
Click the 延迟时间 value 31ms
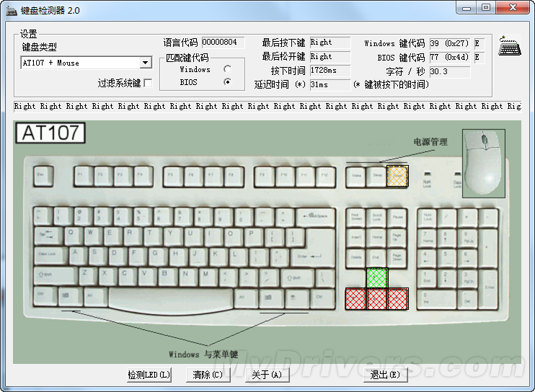pyautogui.click(x=330, y=84)
